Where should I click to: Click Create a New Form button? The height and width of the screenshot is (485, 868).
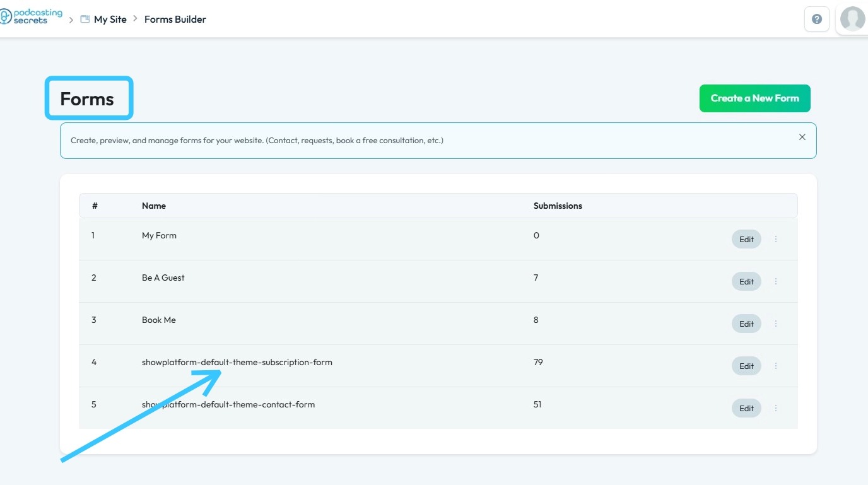click(x=754, y=98)
